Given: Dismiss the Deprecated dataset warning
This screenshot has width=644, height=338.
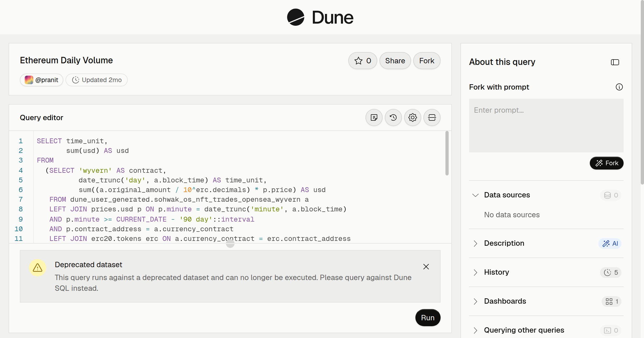Looking at the screenshot, I should tap(426, 267).
